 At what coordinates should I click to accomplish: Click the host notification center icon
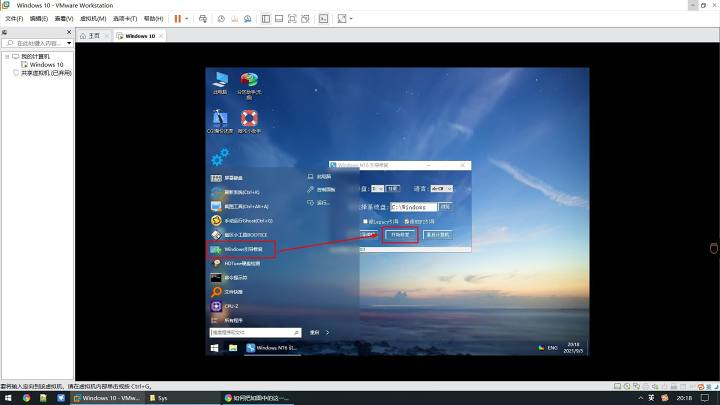click(705, 398)
